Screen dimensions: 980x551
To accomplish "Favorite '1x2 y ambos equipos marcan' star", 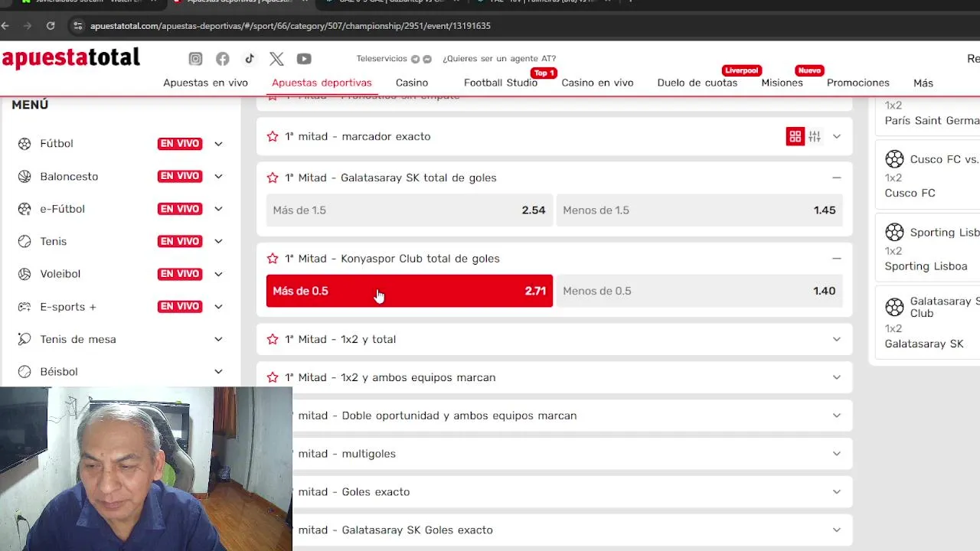I will tap(273, 377).
